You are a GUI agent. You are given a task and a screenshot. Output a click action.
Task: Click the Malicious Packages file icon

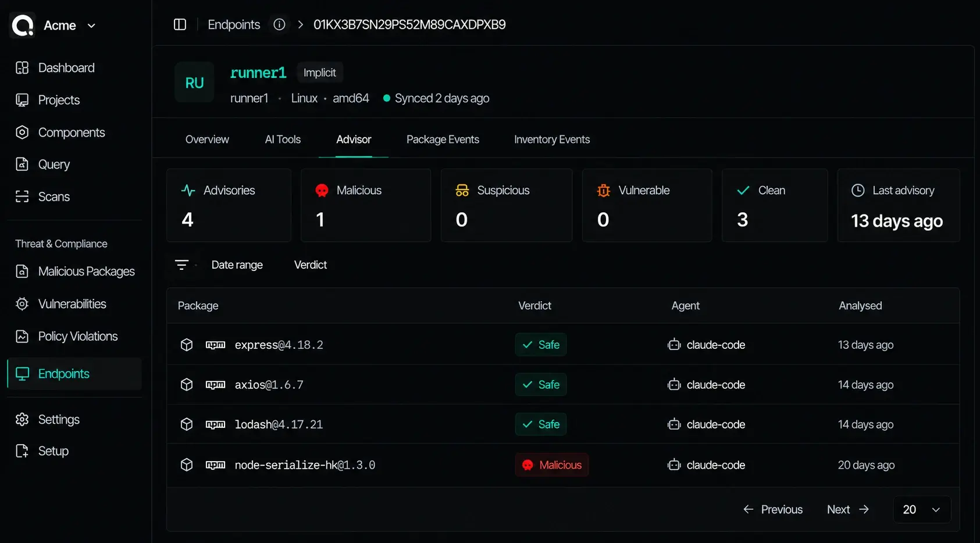click(x=22, y=271)
